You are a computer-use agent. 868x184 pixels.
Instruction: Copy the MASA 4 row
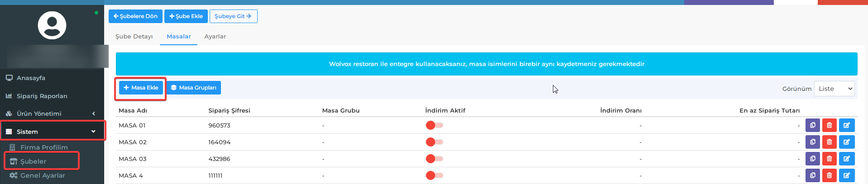click(812, 175)
